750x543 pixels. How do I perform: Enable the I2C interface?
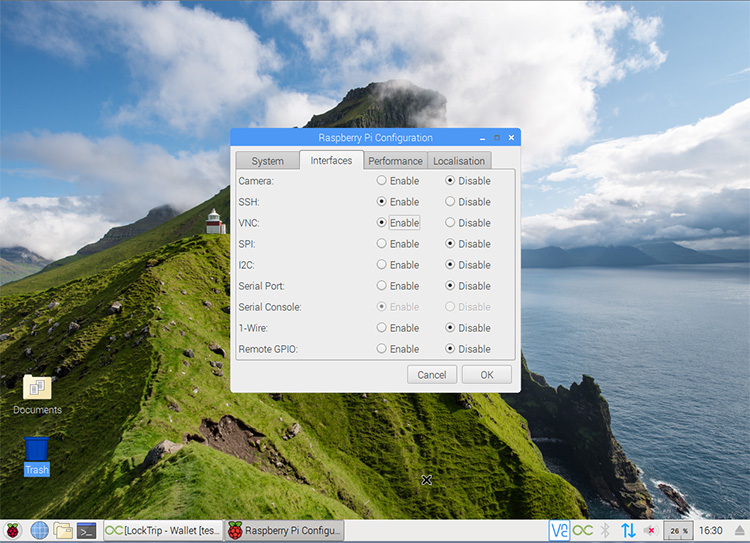pos(382,265)
